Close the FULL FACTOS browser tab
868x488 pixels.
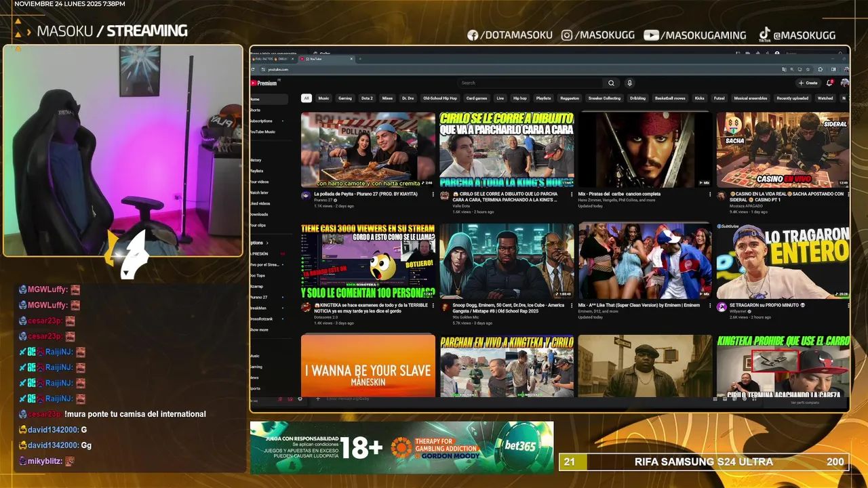pyautogui.click(x=294, y=59)
